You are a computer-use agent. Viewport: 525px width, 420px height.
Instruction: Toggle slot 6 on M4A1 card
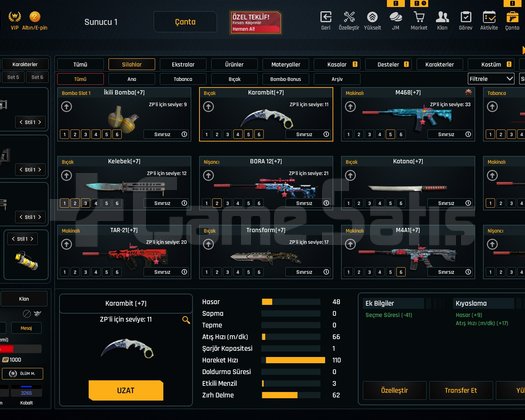coord(401,272)
